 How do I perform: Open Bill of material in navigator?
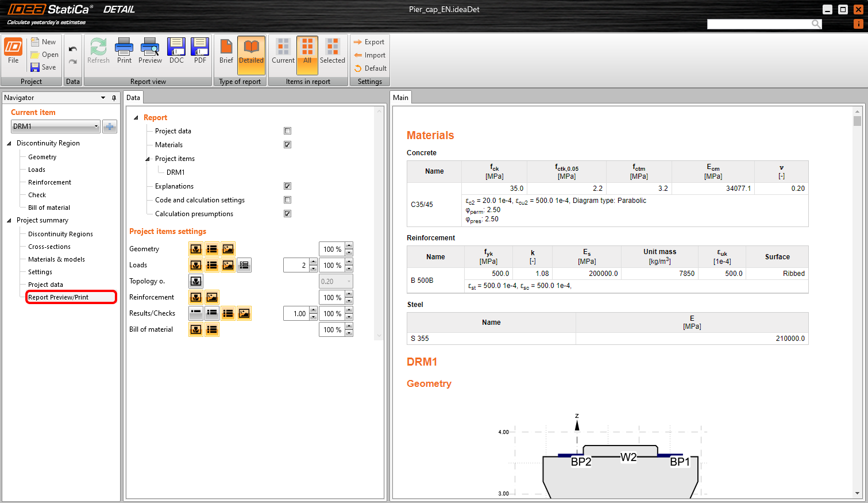pos(49,208)
